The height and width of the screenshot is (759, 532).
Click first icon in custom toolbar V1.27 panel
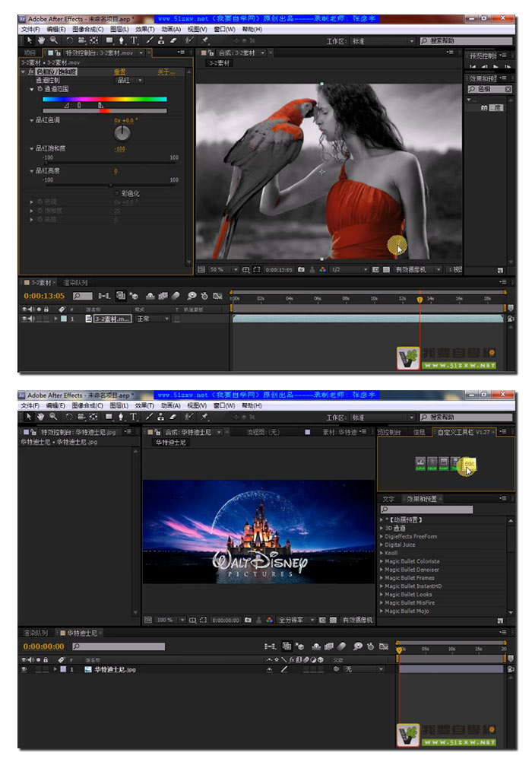click(x=420, y=464)
